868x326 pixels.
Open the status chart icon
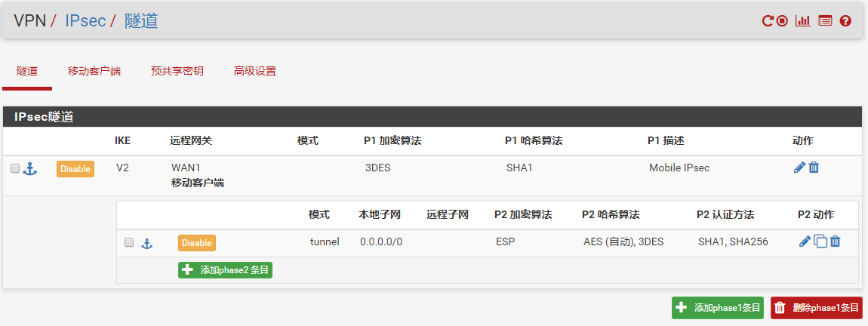coord(802,21)
